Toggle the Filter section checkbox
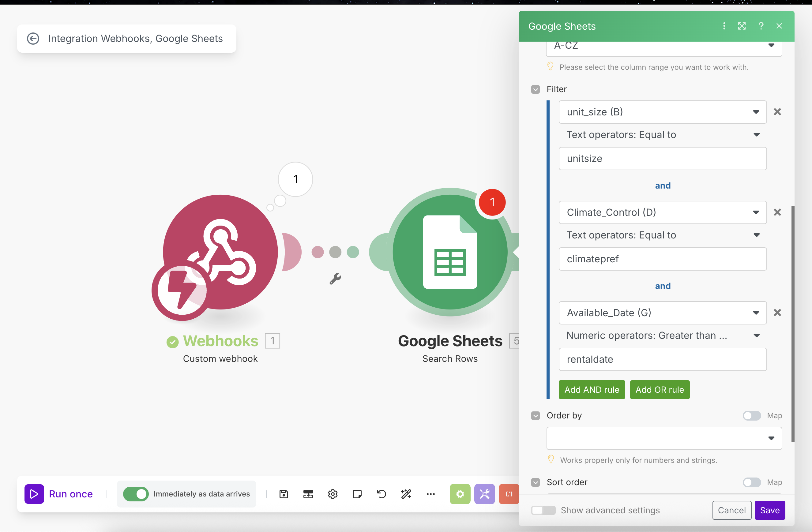 click(535, 89)
